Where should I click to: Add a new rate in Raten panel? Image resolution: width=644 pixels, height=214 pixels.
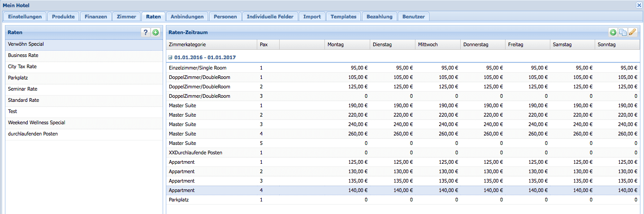156,32
